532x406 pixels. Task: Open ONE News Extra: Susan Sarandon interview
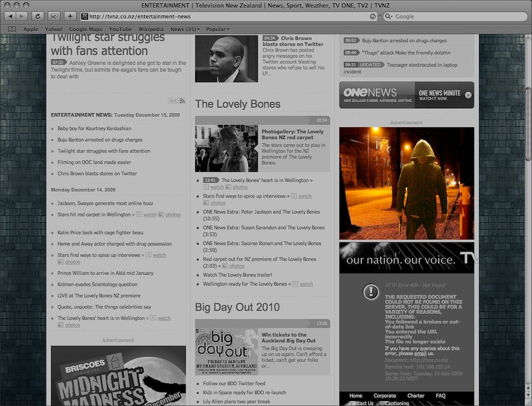264,231
